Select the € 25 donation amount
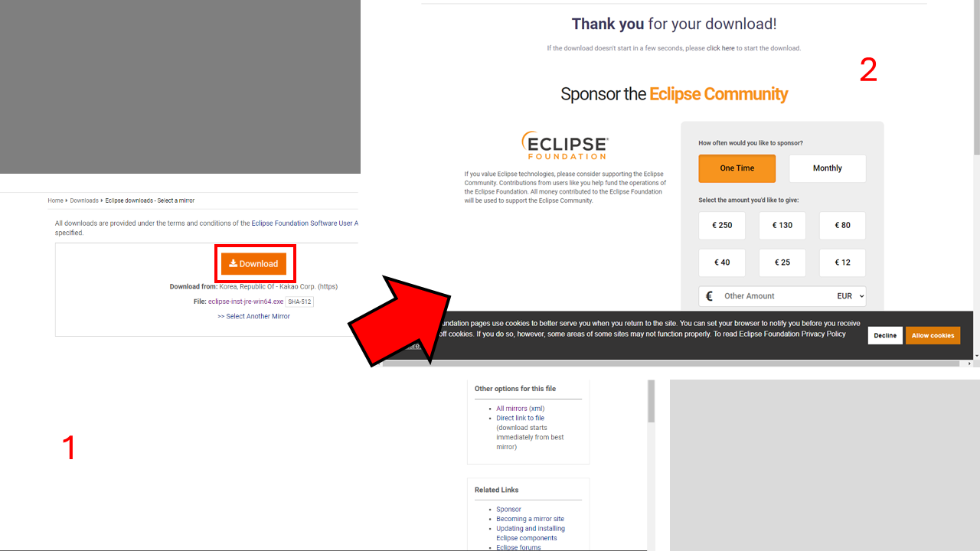 [x=782, y=262]
